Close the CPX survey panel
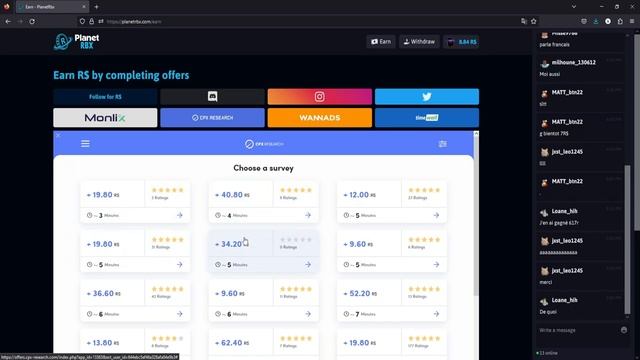The height and width of the screenshot is (360, 640). click(58, 135)
